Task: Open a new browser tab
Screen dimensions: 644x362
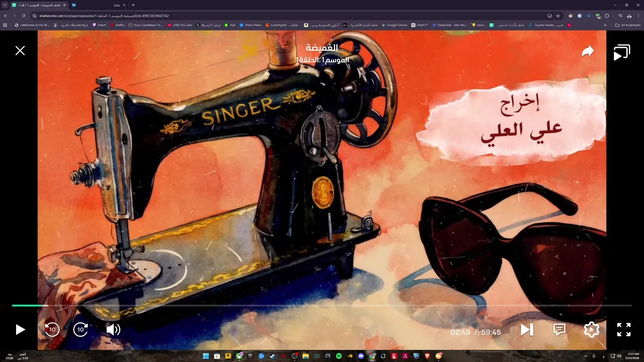Action: 133,5
